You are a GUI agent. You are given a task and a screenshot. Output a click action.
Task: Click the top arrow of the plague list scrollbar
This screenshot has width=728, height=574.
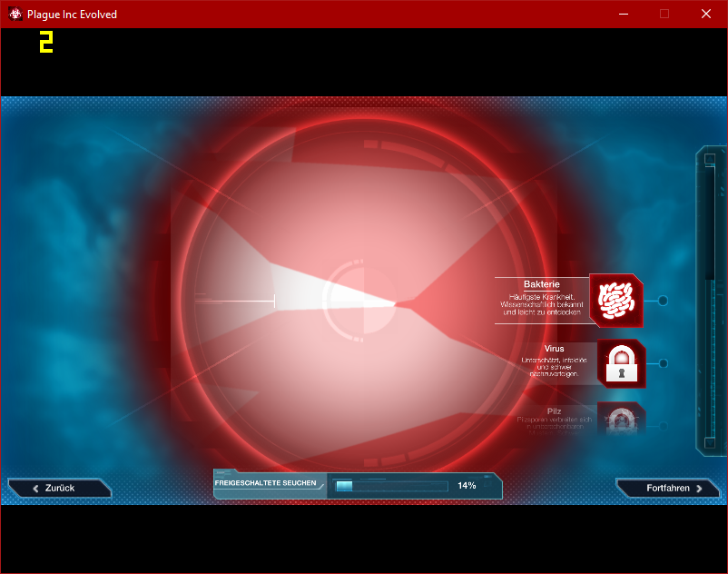(x=710, y=160)
